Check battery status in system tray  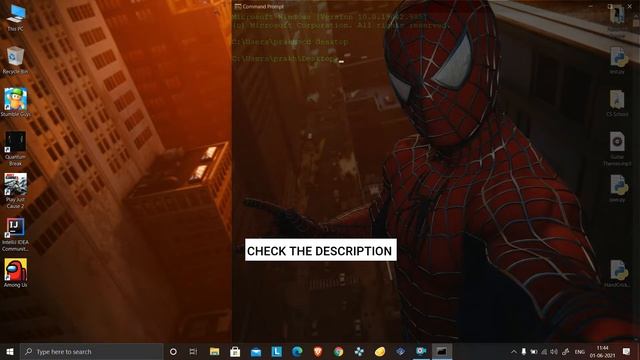coord(534,352)
